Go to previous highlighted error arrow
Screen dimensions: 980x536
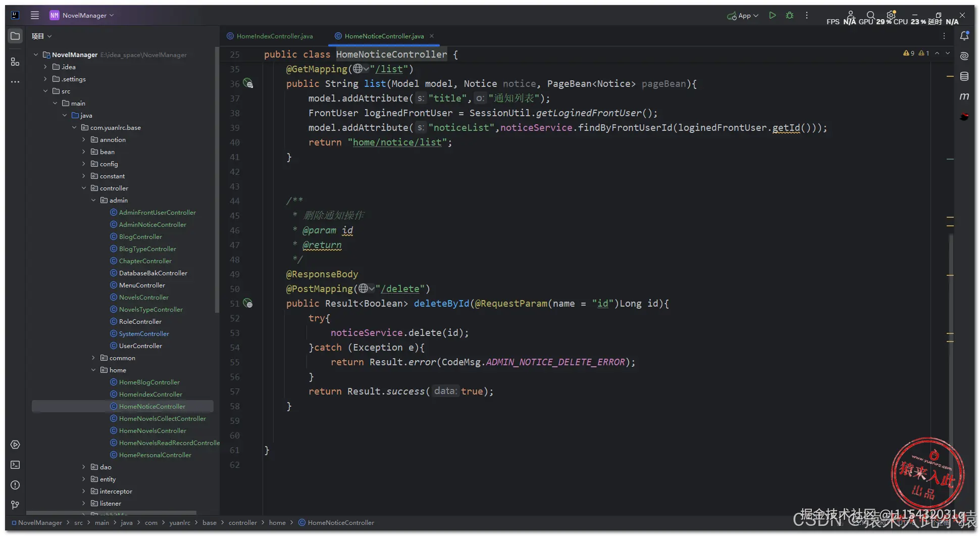[x=937, y=53]
